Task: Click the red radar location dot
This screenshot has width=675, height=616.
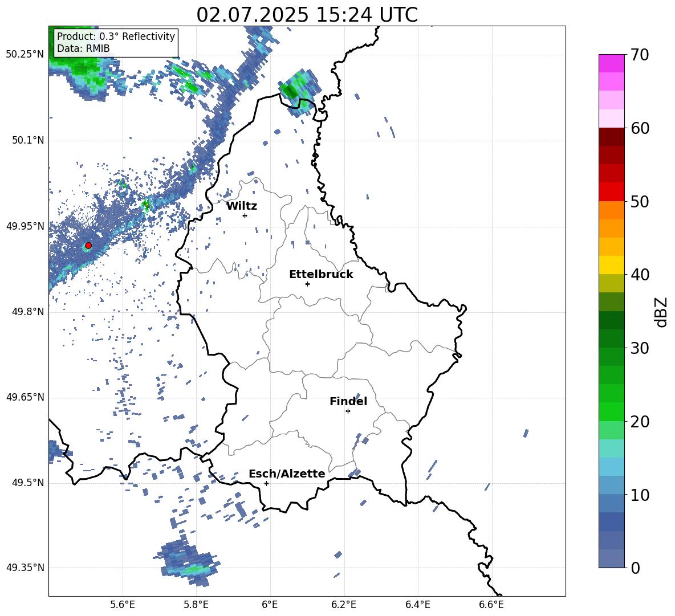Action: [x=88, y=246]
